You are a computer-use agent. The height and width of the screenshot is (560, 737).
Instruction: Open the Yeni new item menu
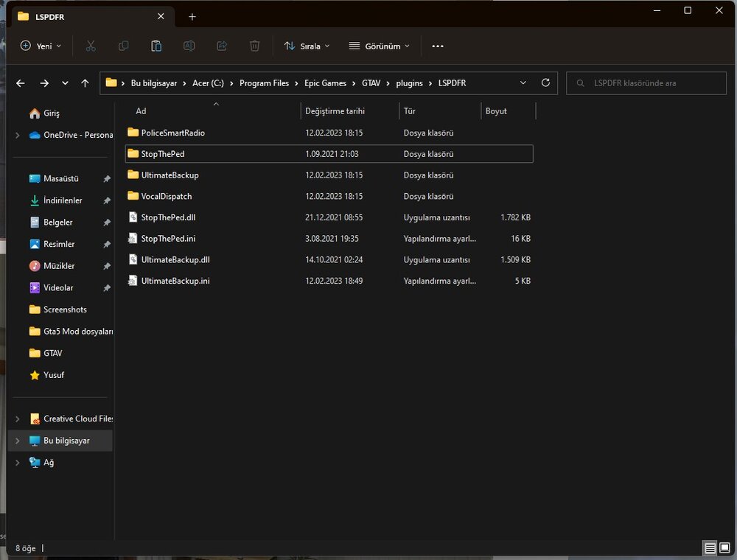(x=41, y=46)
